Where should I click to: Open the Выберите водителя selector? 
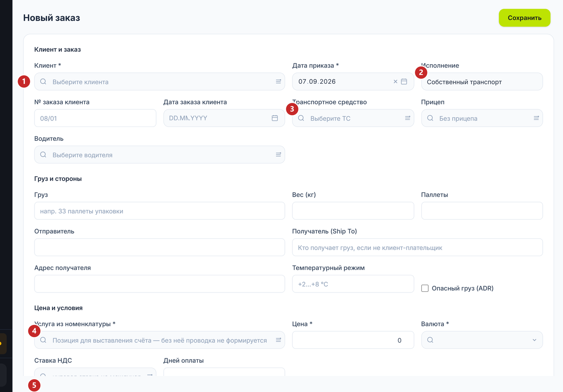click(x=160, y=155)
